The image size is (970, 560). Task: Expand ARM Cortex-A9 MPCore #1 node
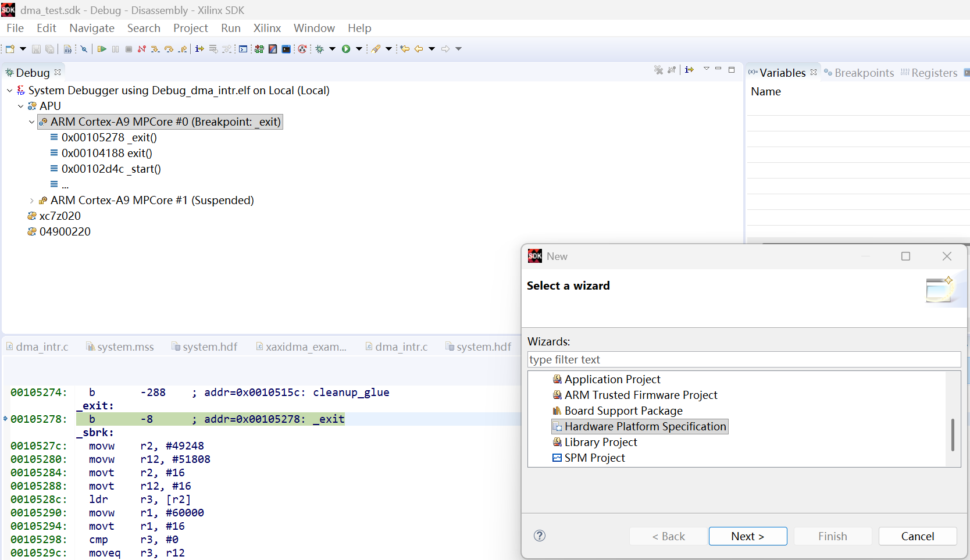pos(31,201)
